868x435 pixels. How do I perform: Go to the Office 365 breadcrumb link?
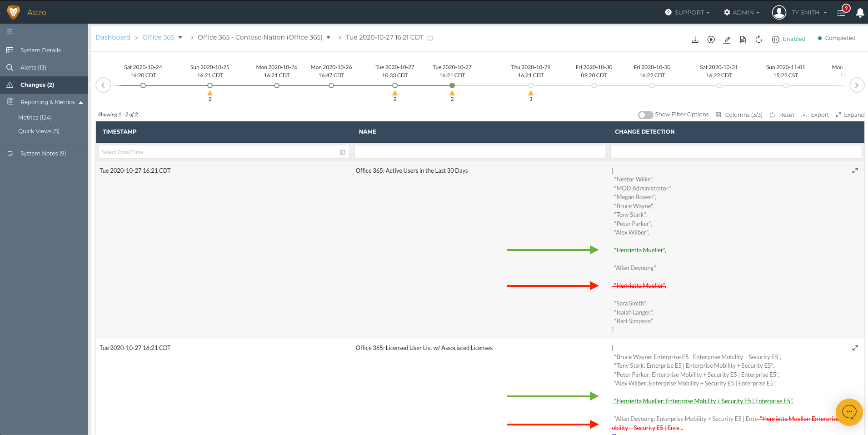click(x=158, y=37)
